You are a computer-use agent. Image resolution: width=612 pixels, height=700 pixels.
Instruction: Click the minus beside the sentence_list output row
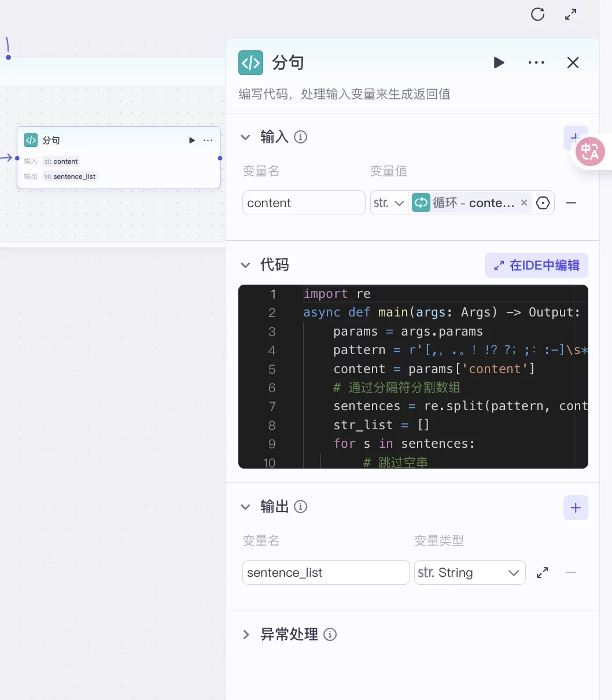coord(571,572)
